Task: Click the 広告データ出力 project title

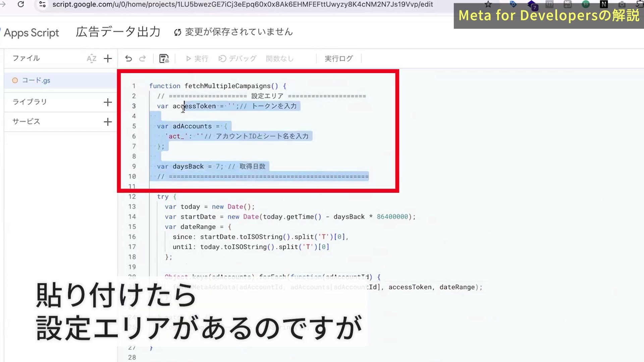Action: 118,32
